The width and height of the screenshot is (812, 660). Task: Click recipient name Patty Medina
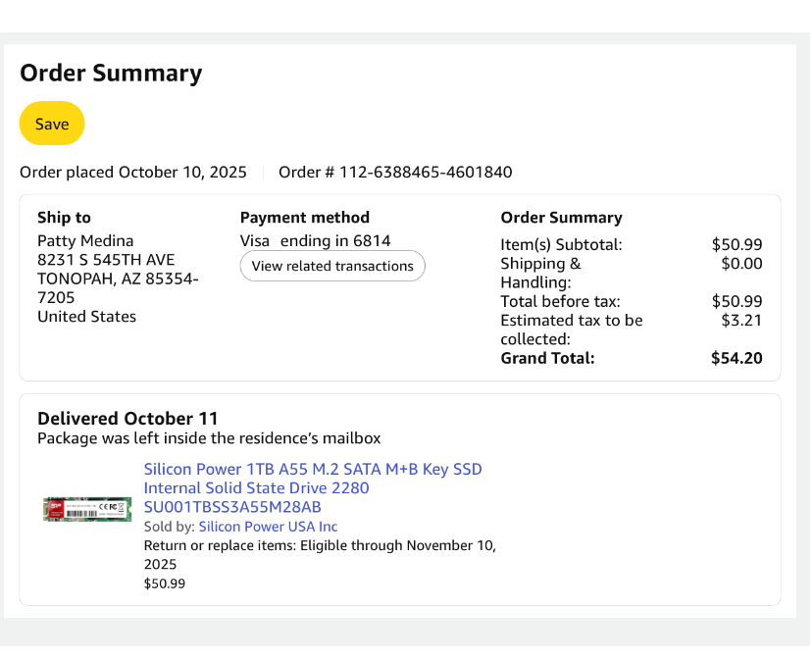85,240
